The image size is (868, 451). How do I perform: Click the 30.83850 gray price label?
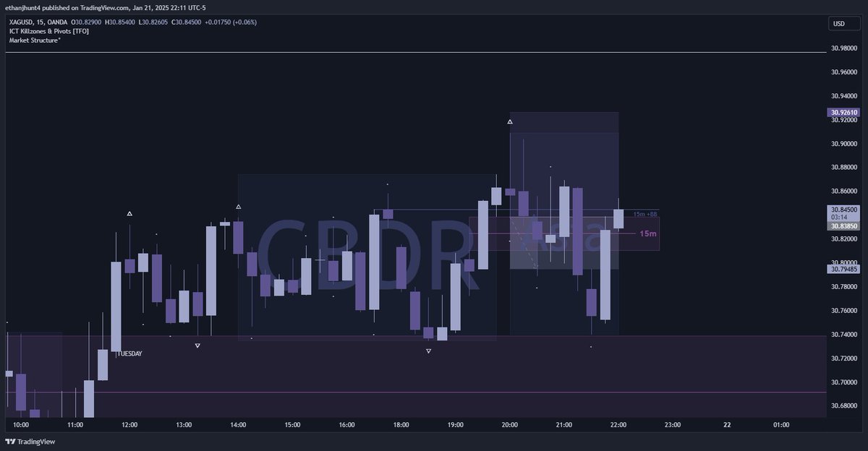pos(844,226)
